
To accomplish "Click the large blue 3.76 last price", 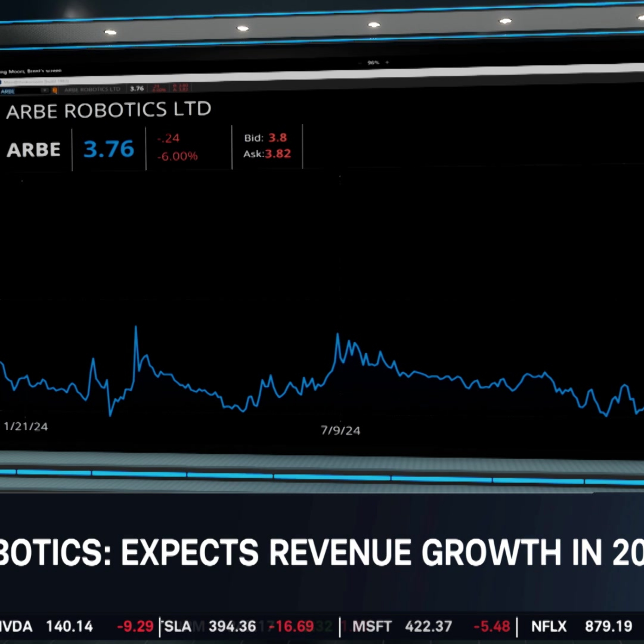I will pyautogui.click(x=109, y=149).
